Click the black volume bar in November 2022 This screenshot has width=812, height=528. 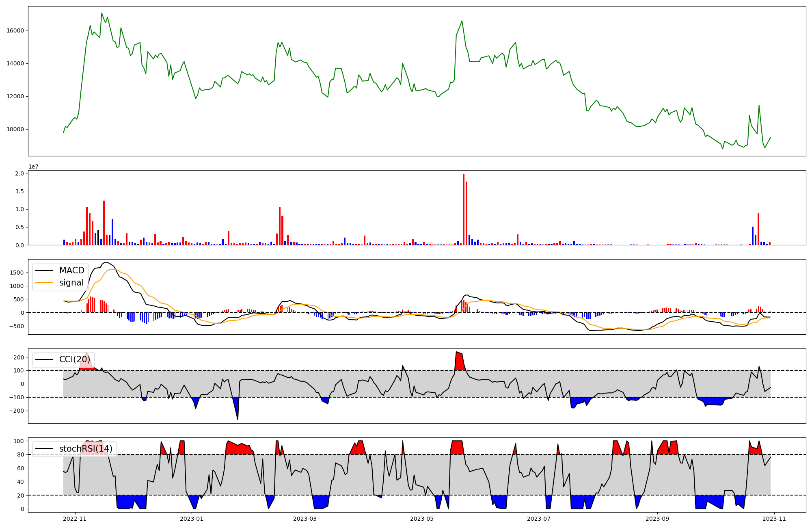click(98, 238)
